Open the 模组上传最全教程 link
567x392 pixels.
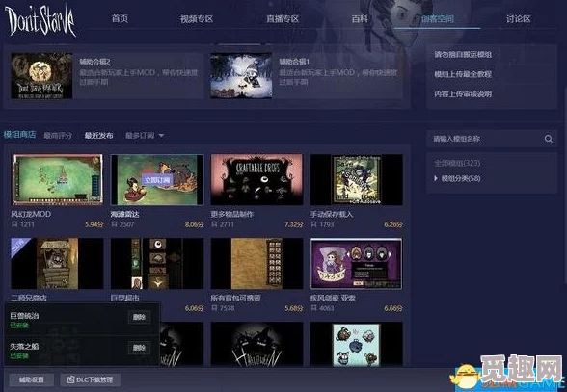click(x=463, y=74)
